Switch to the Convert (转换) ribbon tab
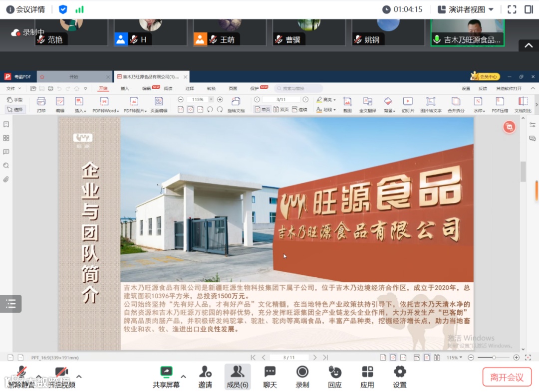 point(211,88)
